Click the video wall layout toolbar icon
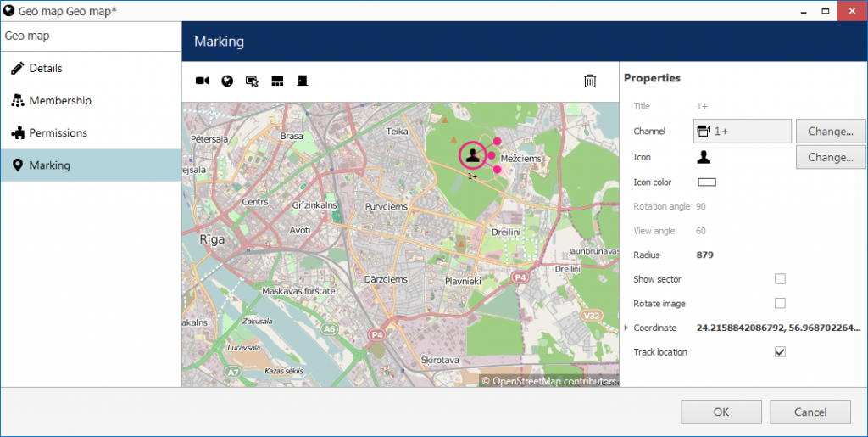The image size is (868, 437). [x=277, y=81]
